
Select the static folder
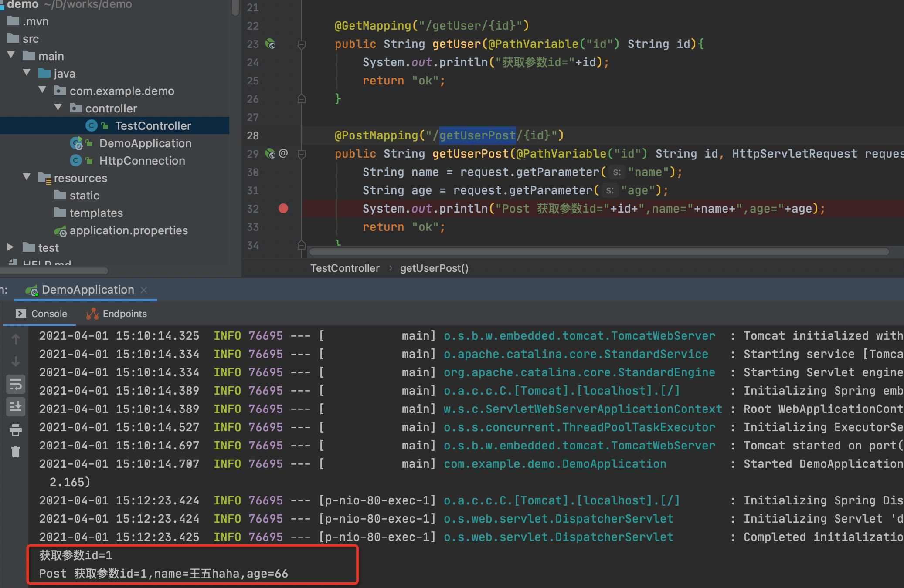(x=85, y=196)
